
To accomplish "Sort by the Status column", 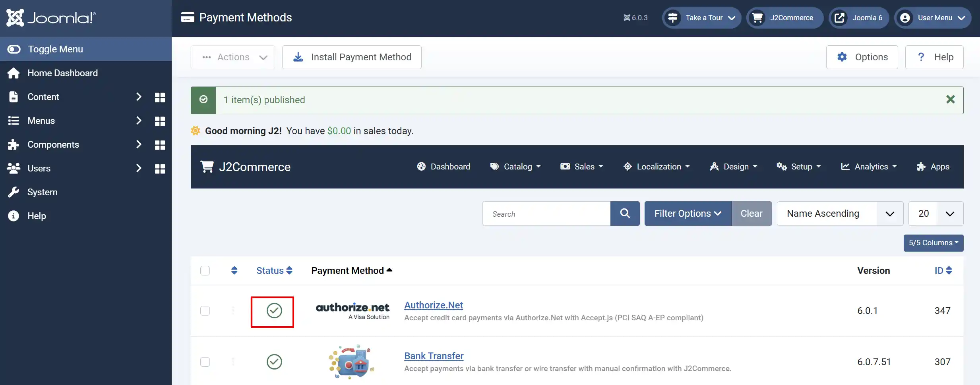I will [274, 271].
